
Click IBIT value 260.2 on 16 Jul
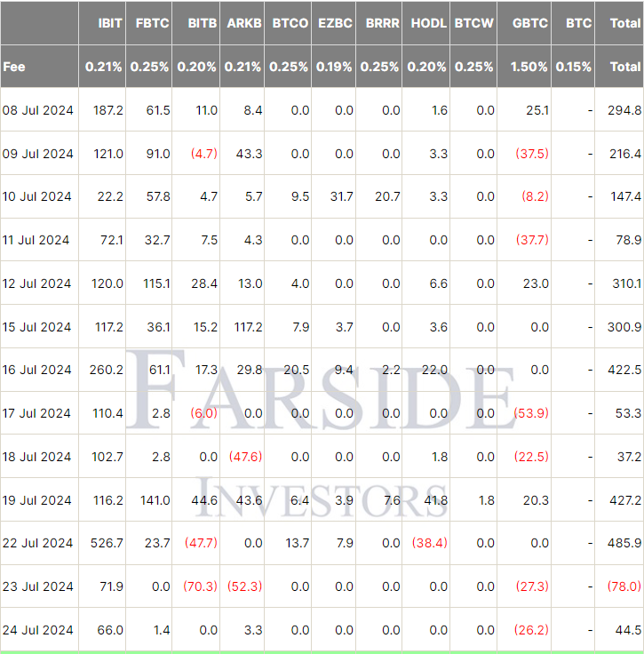point(107,370)
